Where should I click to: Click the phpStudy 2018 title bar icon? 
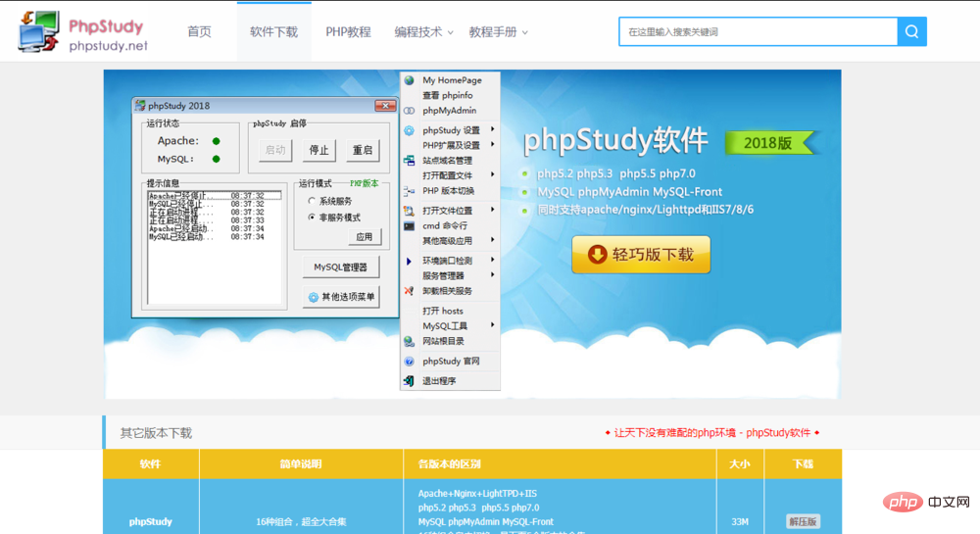click(140, 106)
